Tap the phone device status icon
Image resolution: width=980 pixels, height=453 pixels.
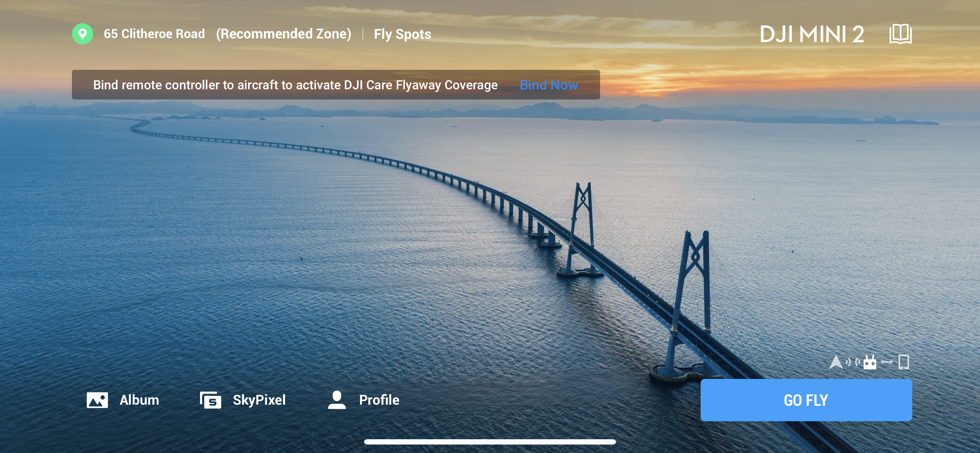coord(904,362)
